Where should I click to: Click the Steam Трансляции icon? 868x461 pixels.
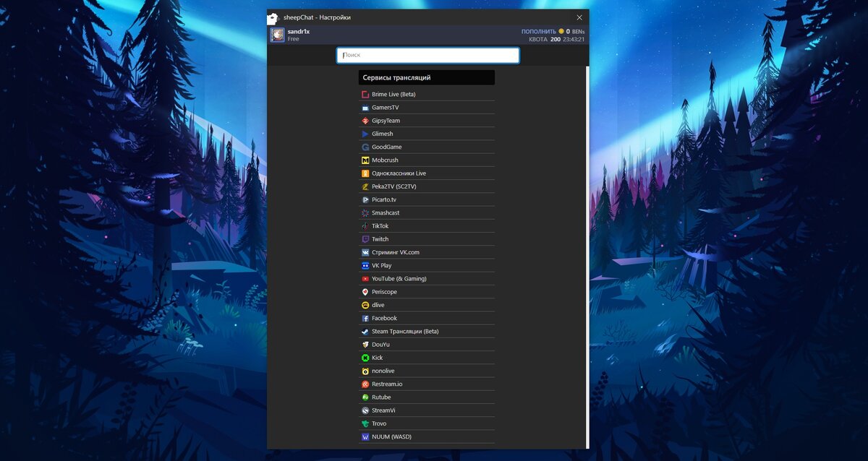tap(365, 332)
